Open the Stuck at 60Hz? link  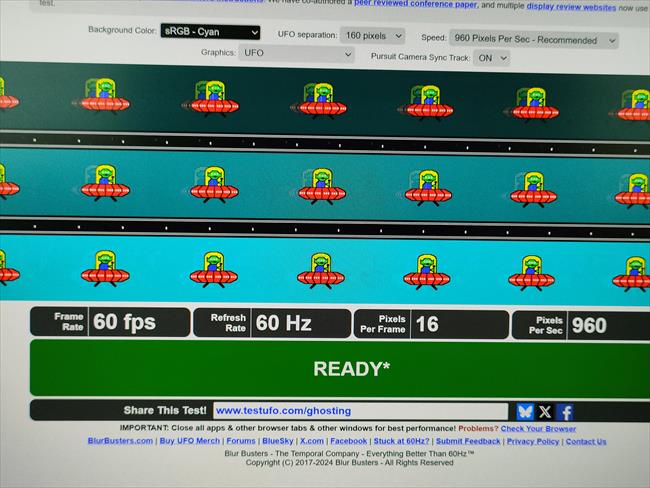pos(401,441)
